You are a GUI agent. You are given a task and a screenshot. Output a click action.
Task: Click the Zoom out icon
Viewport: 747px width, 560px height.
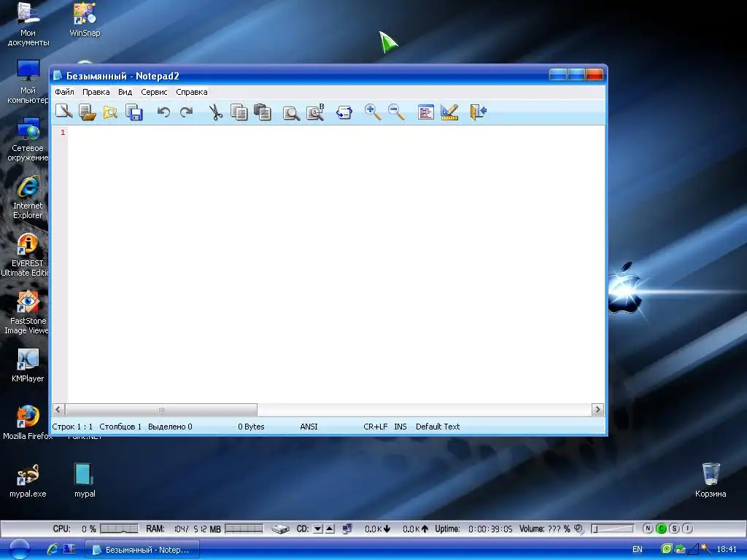(396, 112)
